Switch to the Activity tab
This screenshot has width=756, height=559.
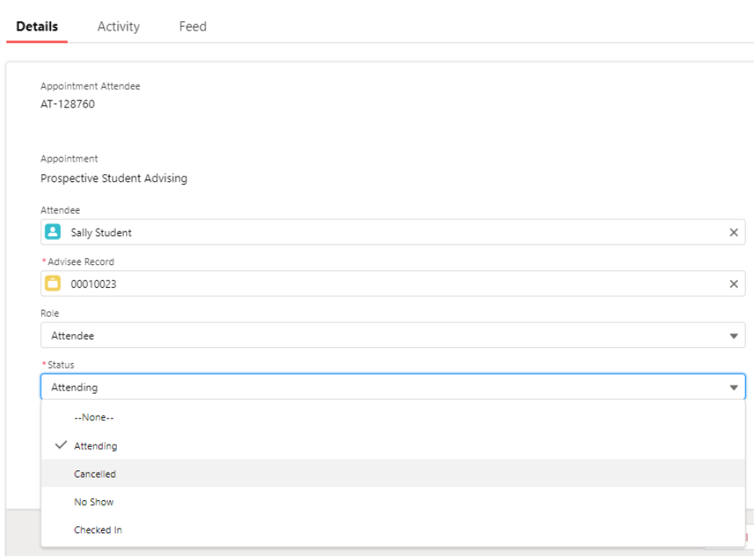click(x=118, y=26)
